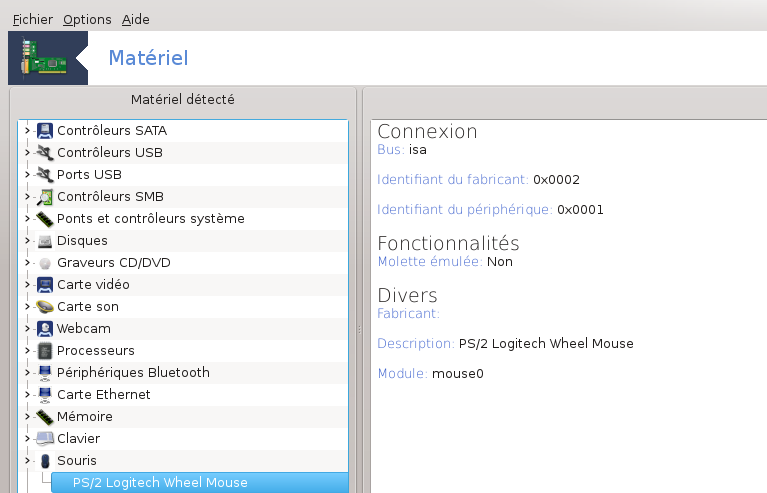The image size is (767, 493).
Task: Collapse the Souris category
Action: pos(27,461)
